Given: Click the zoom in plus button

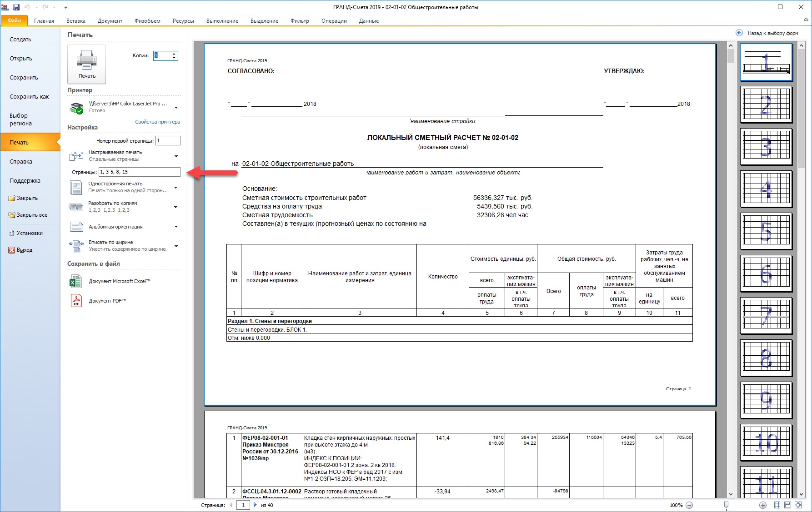Looking at the screenshot, I should (763, 505).
